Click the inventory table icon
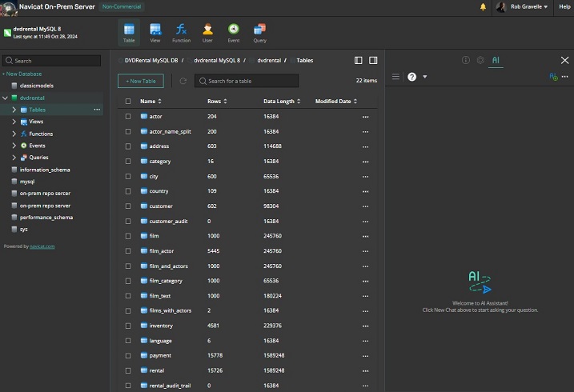This screenshot has height=392, width=574. click(144, 325)
